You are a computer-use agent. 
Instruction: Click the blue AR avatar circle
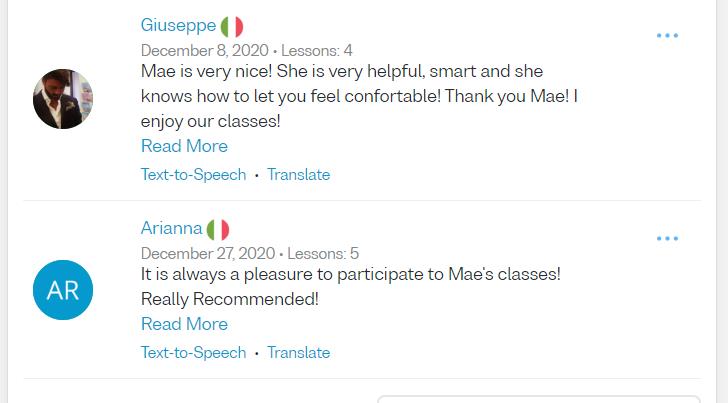[63, 290]
